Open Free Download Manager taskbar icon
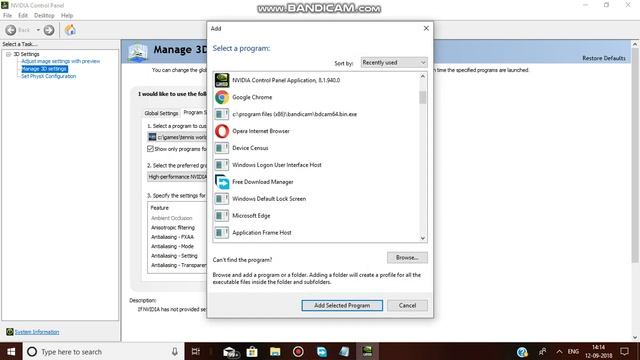 click(x=322, y=351)
